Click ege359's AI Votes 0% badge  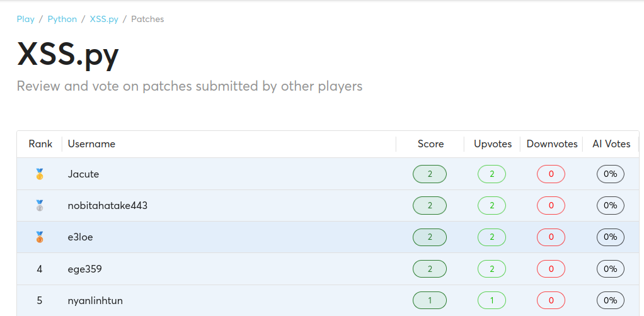point(610,269)
